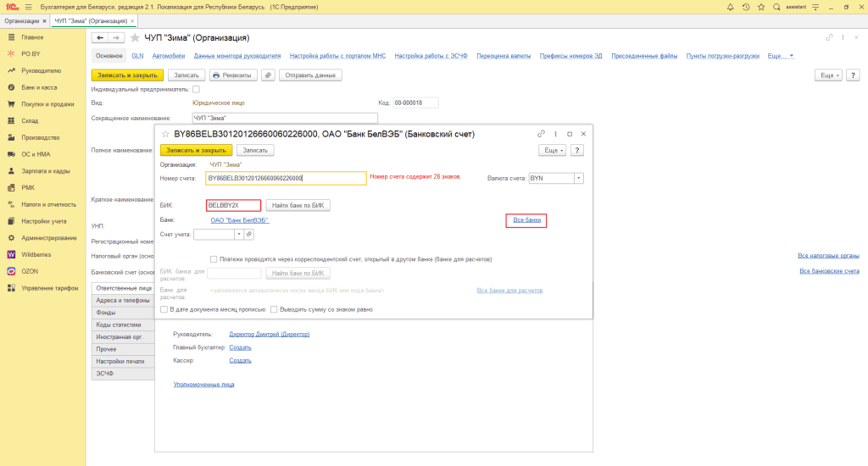Click Найти банк по БИК button
The width and height of the screenshot is (868, 466).
298,205
